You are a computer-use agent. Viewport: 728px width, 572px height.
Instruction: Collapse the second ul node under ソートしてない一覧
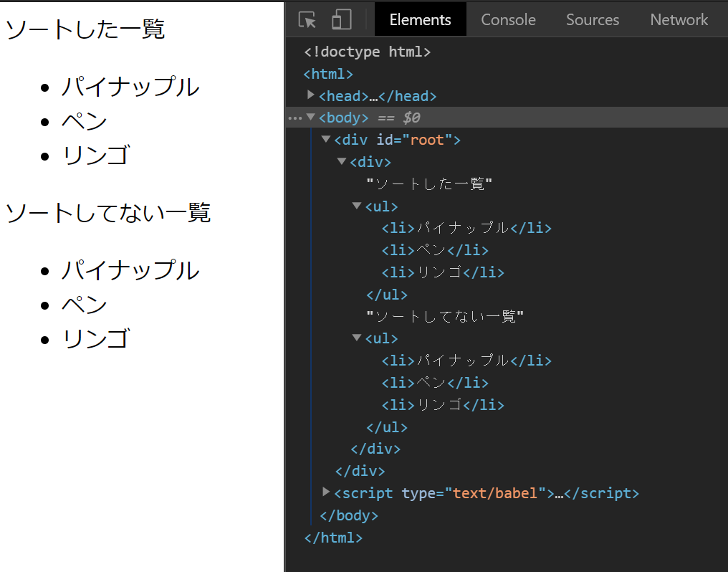[357, 338]
